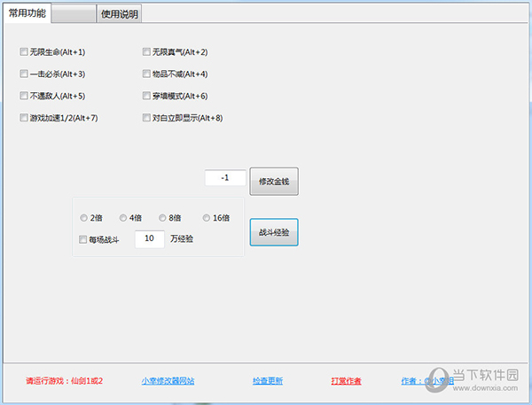Click the 检查更新 link

(x=267, y=381)
